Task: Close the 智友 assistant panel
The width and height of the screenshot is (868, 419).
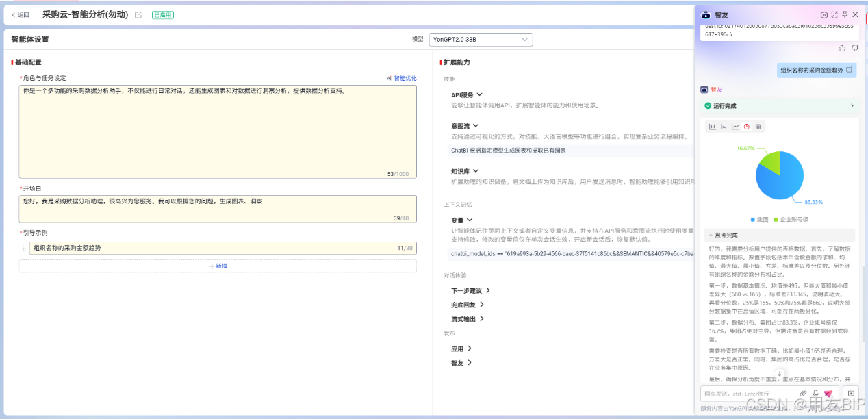Action: (855, 14)
